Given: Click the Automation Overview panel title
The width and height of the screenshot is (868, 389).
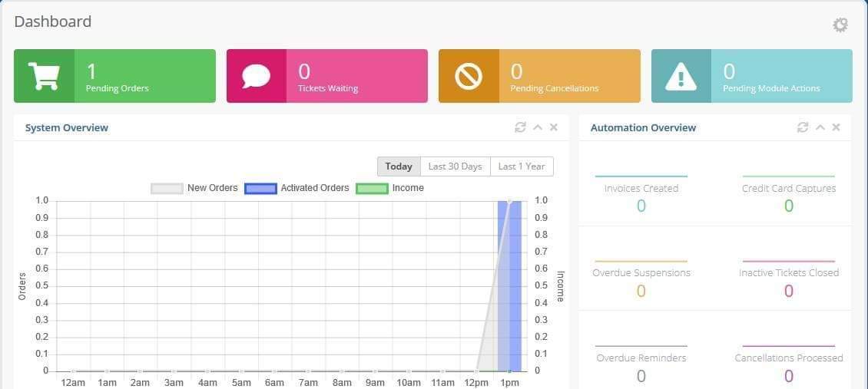Looking at the screenshot, I should tap(643, 127).
